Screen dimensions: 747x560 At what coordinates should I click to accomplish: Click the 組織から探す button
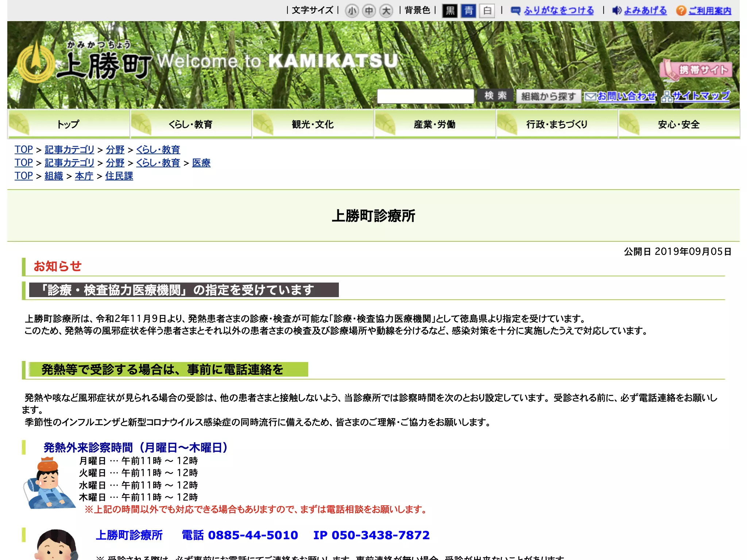tap(548, 96)
